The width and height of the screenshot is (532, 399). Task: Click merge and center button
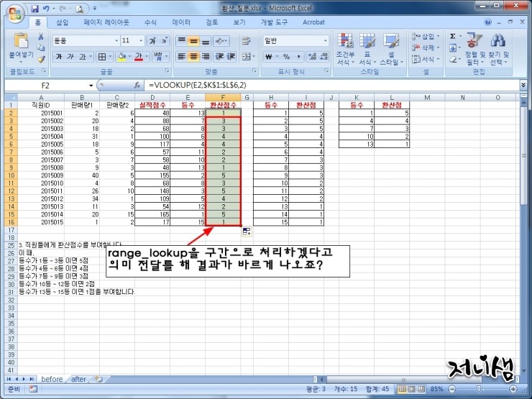[247, 57]
